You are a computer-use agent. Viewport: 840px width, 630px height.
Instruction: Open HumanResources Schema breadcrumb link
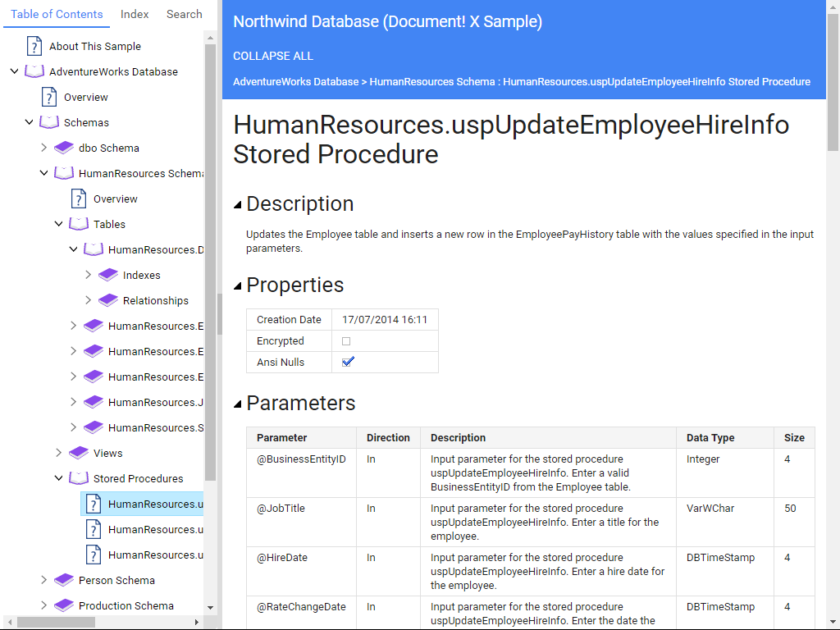tap(432, 82)
